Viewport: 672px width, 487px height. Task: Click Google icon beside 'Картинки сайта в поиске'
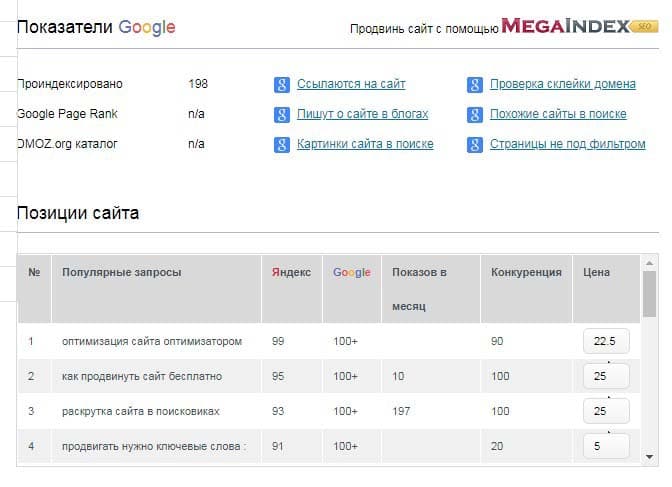pos(281,145)
